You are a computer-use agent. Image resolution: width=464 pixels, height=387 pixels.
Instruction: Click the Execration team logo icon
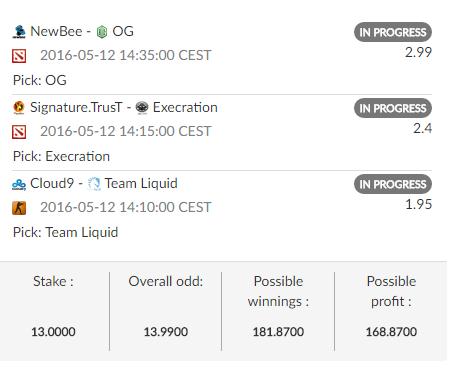point(142,108)
